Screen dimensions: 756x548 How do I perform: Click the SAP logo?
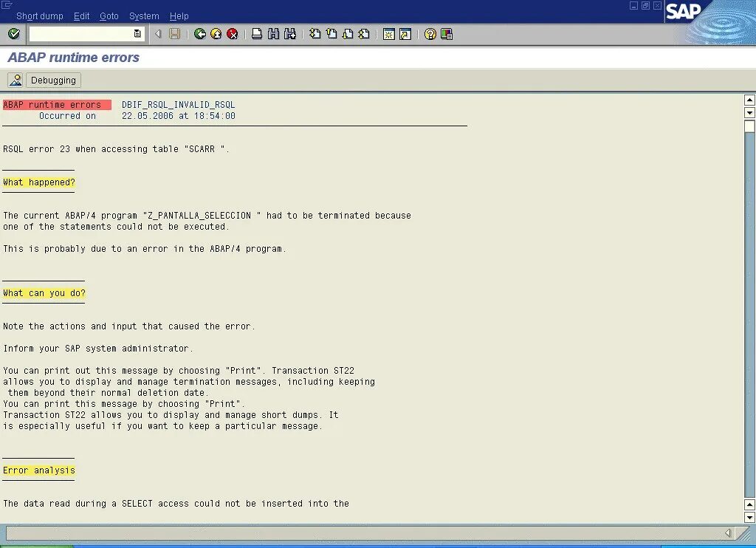(683, 10)
